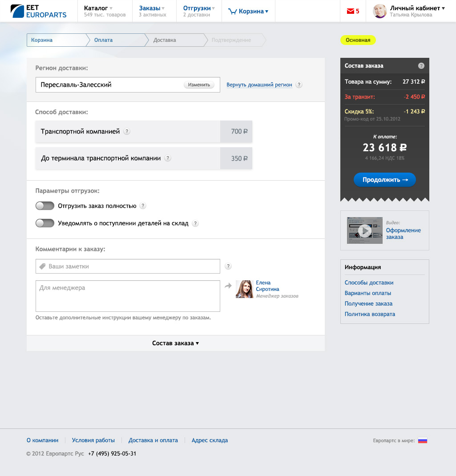Screen dimensions: 456x476
Task: Click help icon next to Состав заказа sidebar
Action: click(x=421, y=66)
